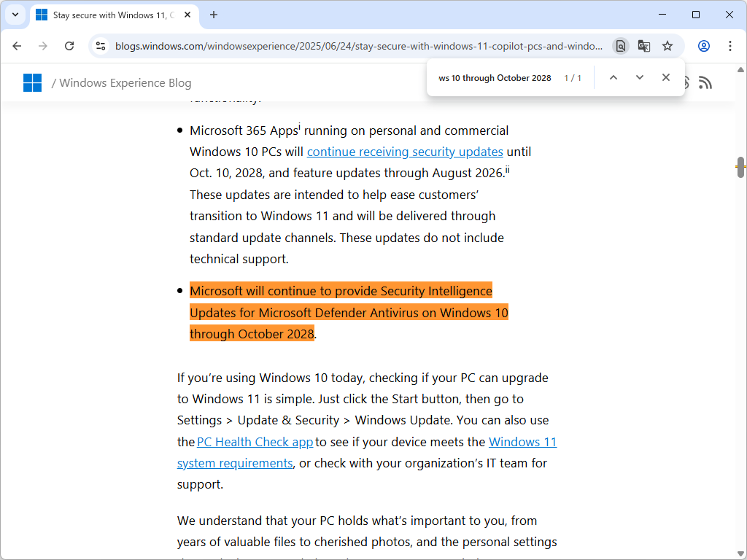Jump to next find result
The width and height of the screenshot is (747, 560).
point(640,77)
